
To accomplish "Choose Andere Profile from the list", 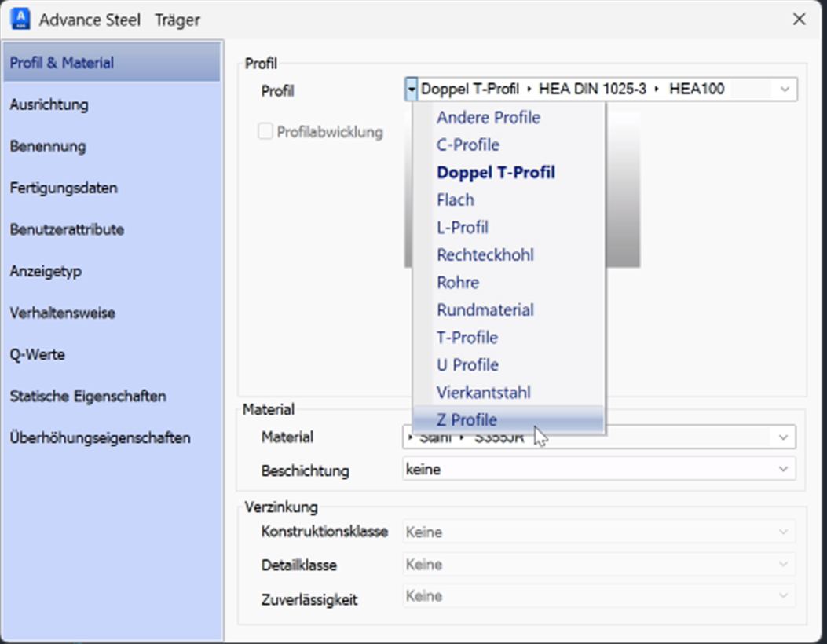I will coord(508,117).
